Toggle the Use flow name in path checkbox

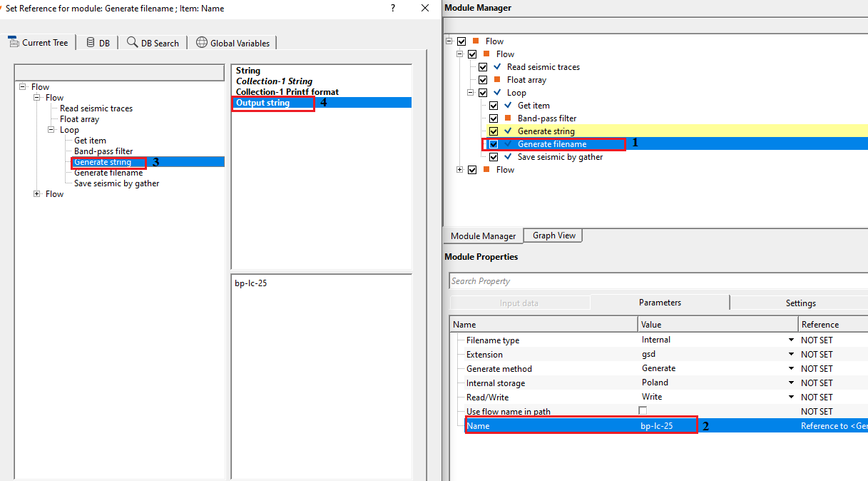pos(643,411)
